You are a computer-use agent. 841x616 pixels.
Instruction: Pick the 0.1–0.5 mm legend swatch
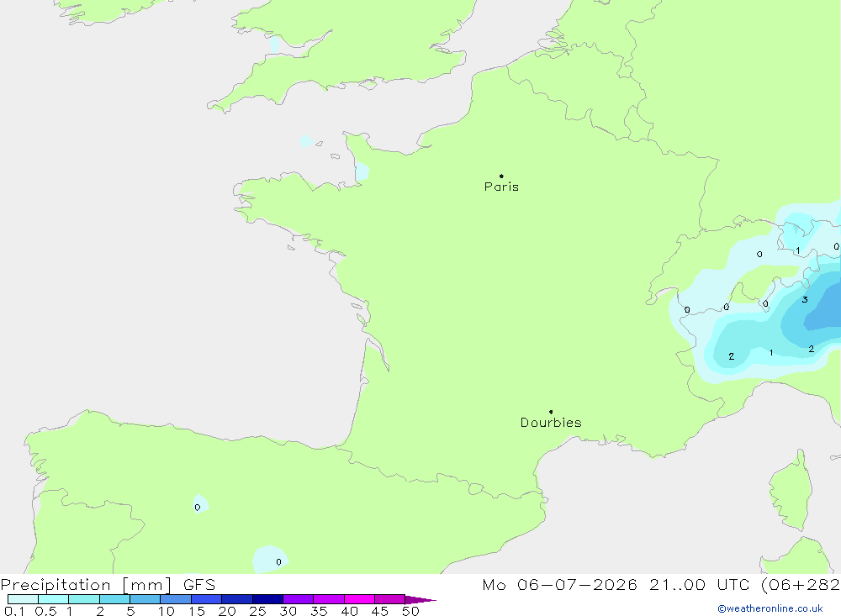[x=23, y=599]
